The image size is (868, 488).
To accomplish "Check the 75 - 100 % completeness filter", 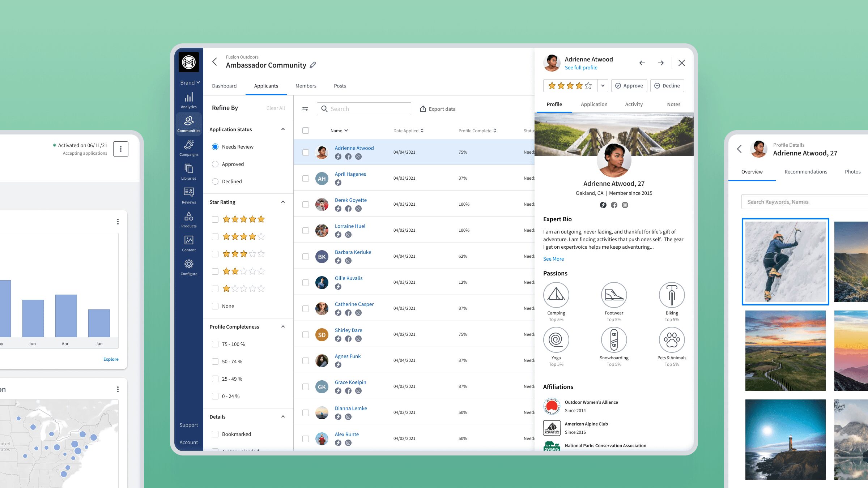I will pyautogui.click(x=215, y=344).
